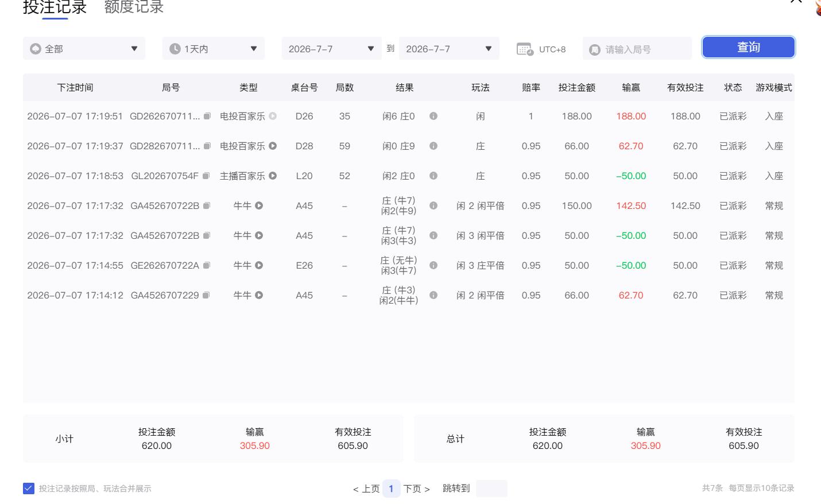
Task: Play replay for 17:17:32 牛牛 with 闲3(牛3)
Action: [x=259, y=235]
